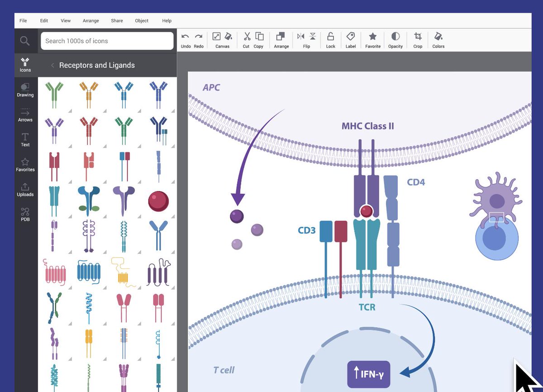Select the Icons sidebar tab
Viewport: 543px width, 392px height.
click(25, 65)
